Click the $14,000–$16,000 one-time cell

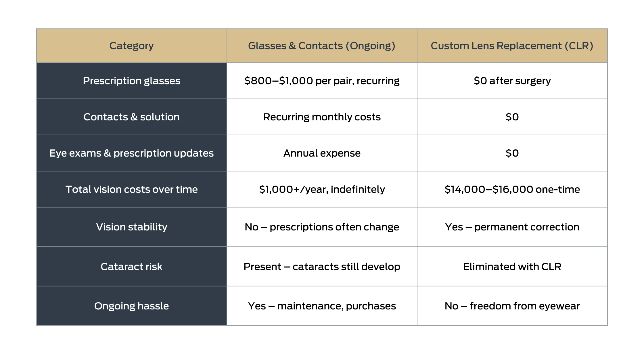coord(512,189)
